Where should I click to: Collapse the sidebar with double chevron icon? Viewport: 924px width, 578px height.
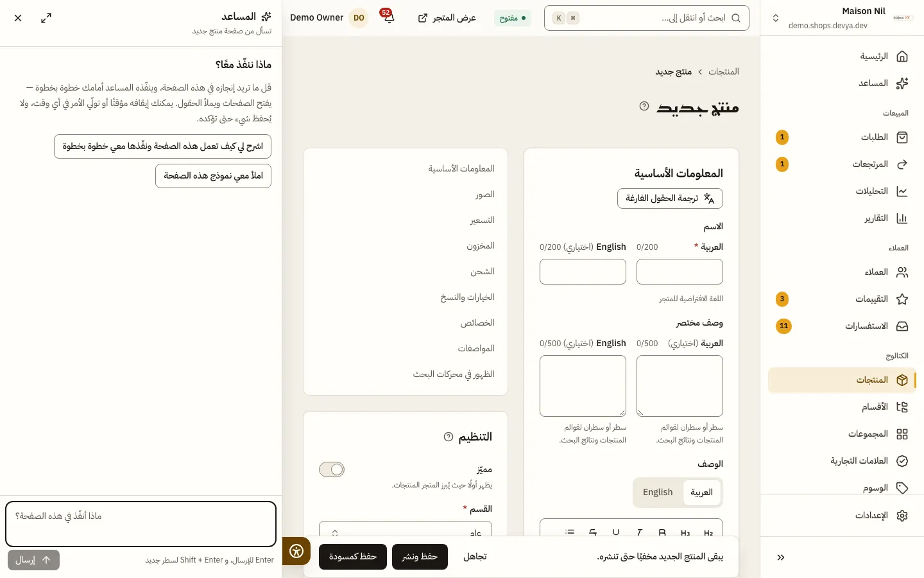point(780,557)
